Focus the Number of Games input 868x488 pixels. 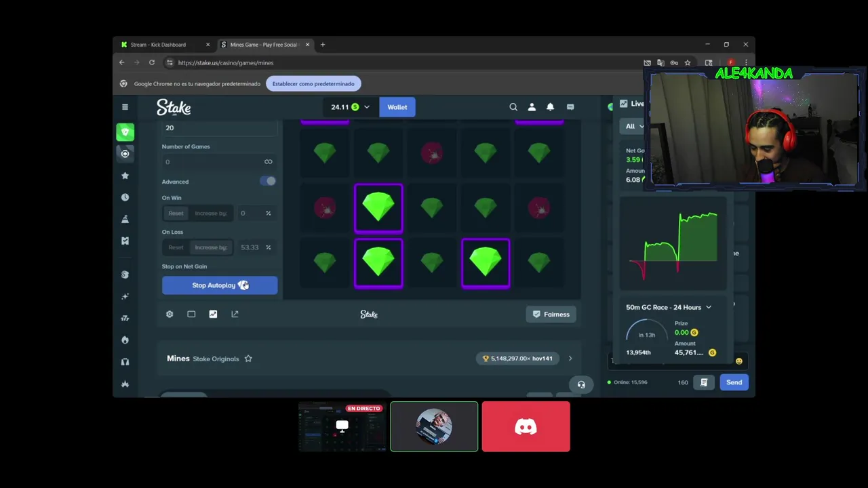point(213,161)
